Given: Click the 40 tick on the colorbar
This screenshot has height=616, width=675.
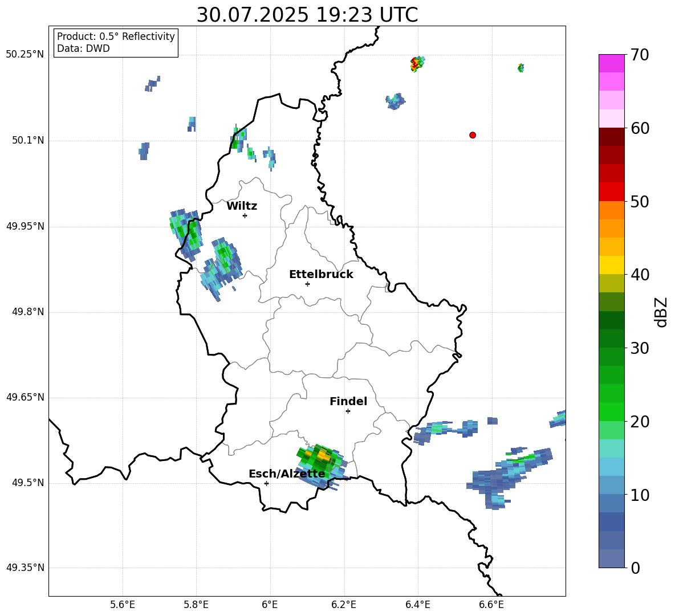Looking at the screenshot, I should tap(640, 275).
